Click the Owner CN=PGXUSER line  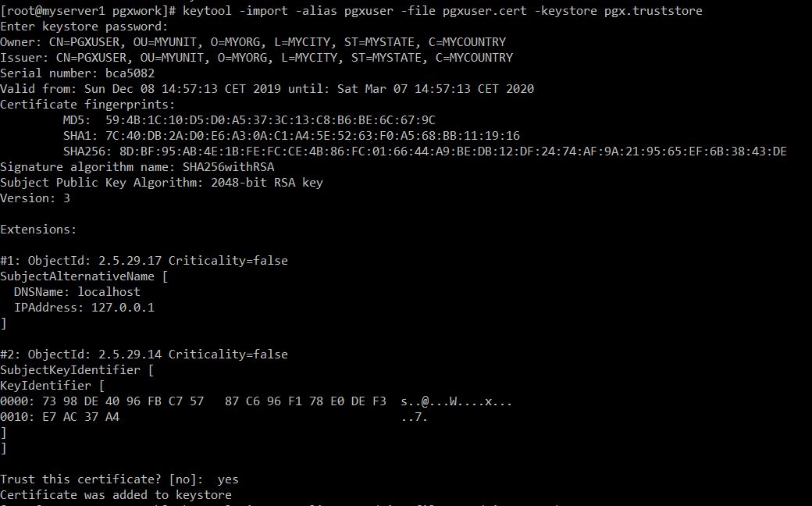[253, 42]
